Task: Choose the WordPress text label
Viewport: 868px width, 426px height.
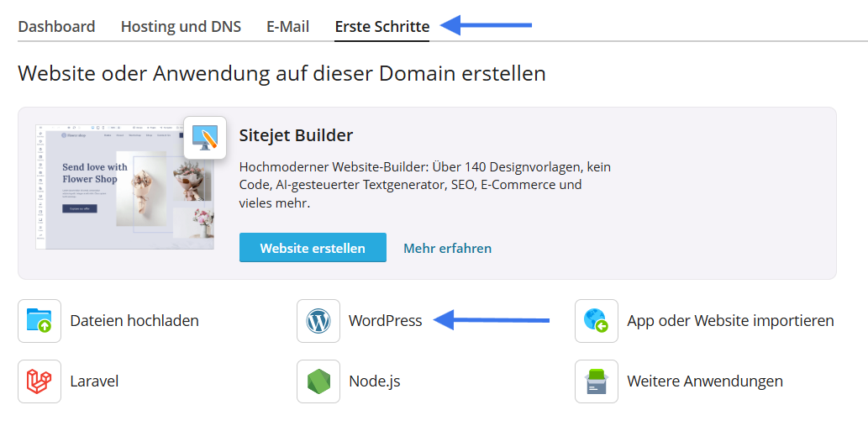Action: click(386, 321)
